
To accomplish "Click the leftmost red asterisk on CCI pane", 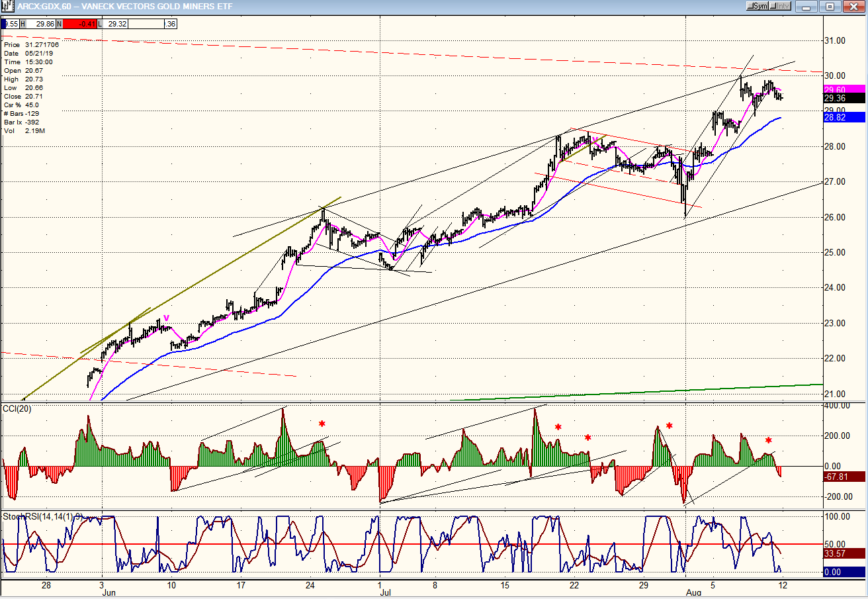I will point(322,424).
